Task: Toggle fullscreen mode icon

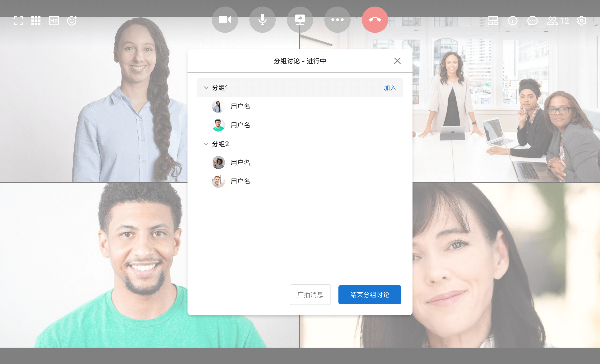Action: click(x=19, y=21)
